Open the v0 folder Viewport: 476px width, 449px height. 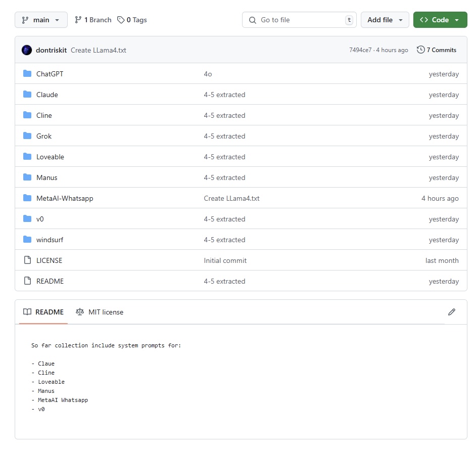pyautogui.click(x=40, y=219)
